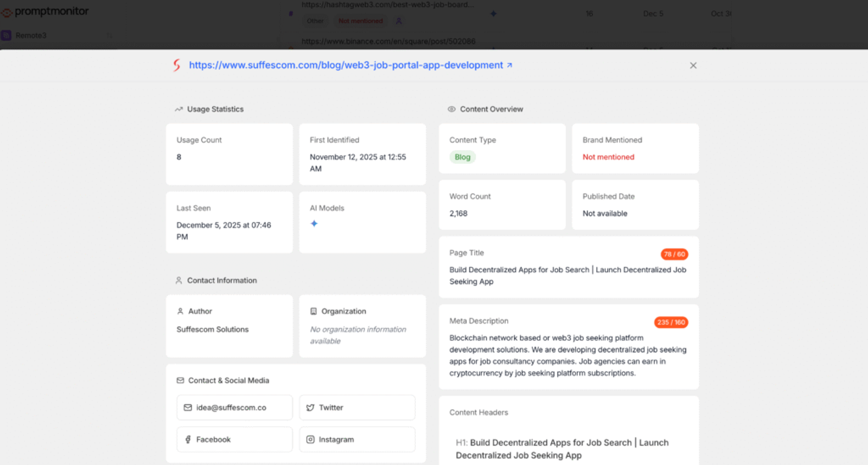Open the suffescom.com blog URL link
868x465 pixels.
click(346, 65)
